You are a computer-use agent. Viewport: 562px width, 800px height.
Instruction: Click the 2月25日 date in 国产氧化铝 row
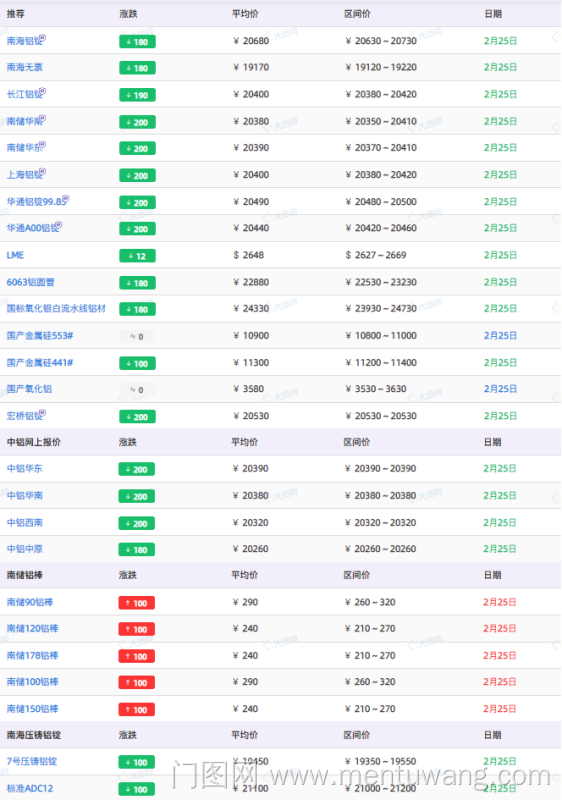[500, 389]
